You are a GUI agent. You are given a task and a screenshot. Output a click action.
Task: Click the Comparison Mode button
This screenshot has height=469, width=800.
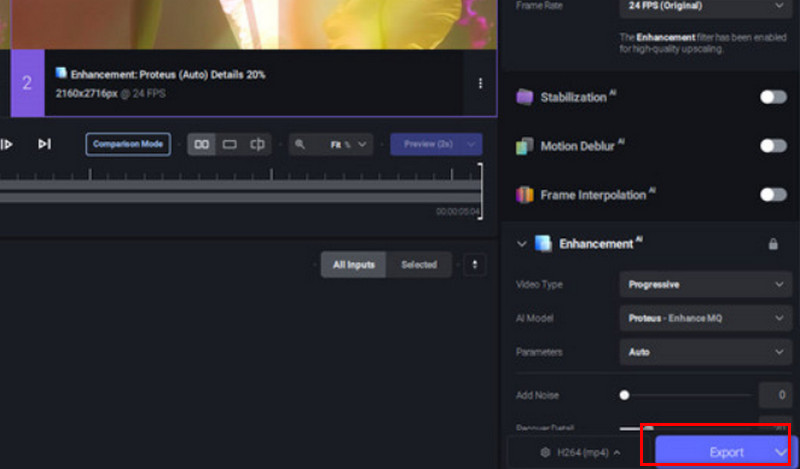pos(128,144)
